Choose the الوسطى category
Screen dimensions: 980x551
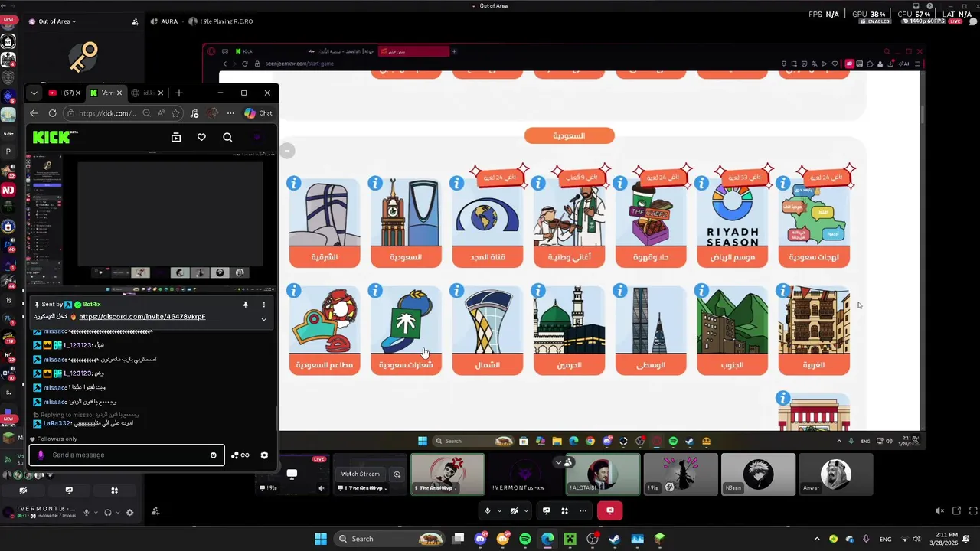(651, 331)
